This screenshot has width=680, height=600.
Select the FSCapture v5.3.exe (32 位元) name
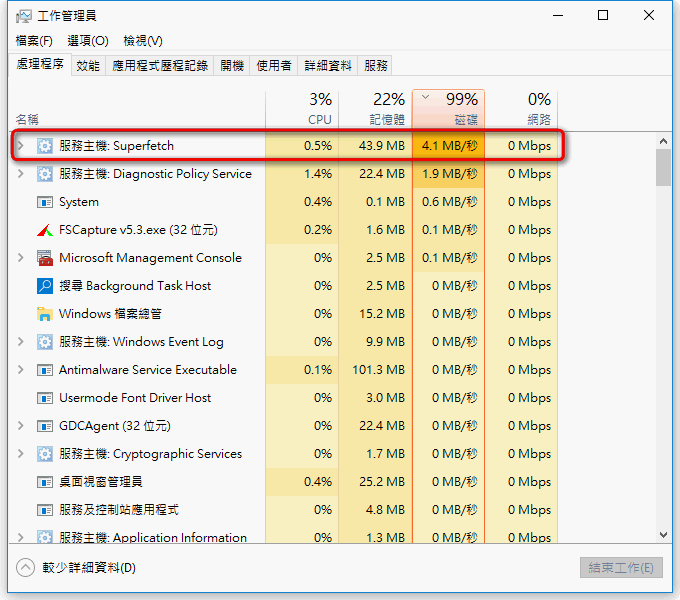138,230
